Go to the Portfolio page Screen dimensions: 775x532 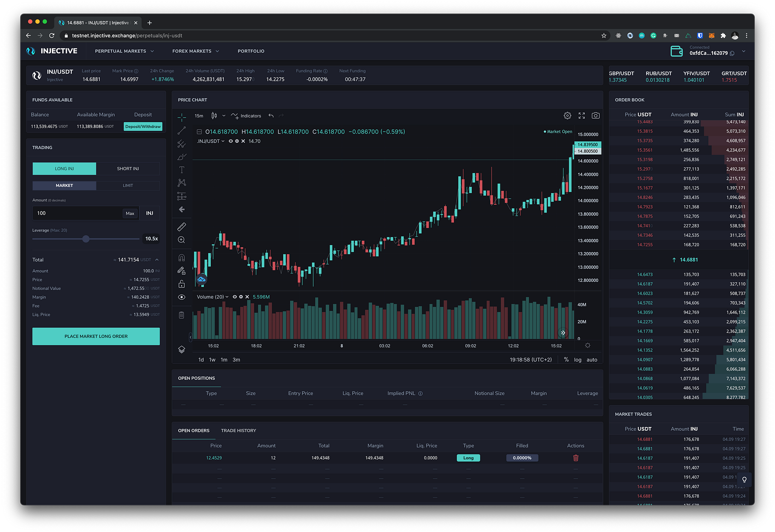tap(251, 51)
